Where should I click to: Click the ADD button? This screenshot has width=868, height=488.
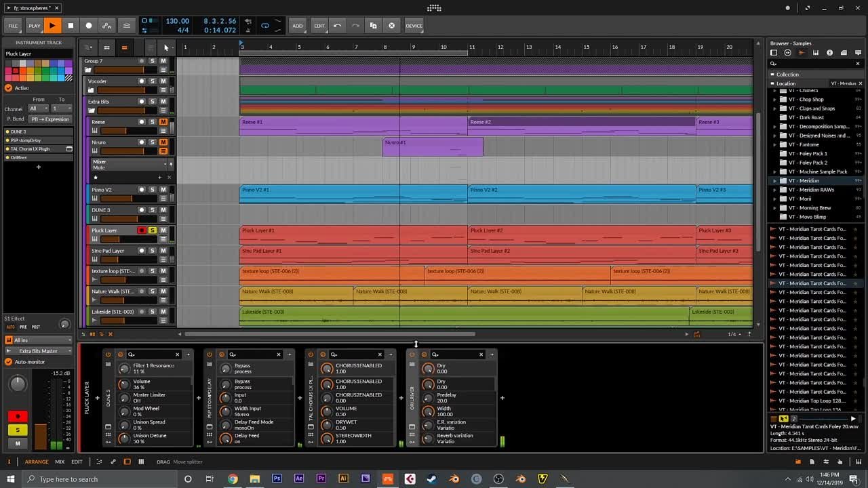298,26
